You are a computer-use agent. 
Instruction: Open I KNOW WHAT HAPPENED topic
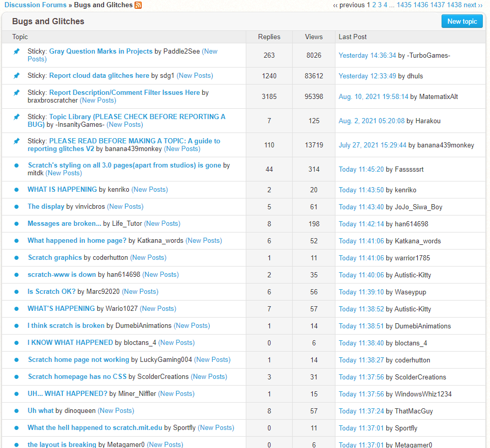point(70,343)
